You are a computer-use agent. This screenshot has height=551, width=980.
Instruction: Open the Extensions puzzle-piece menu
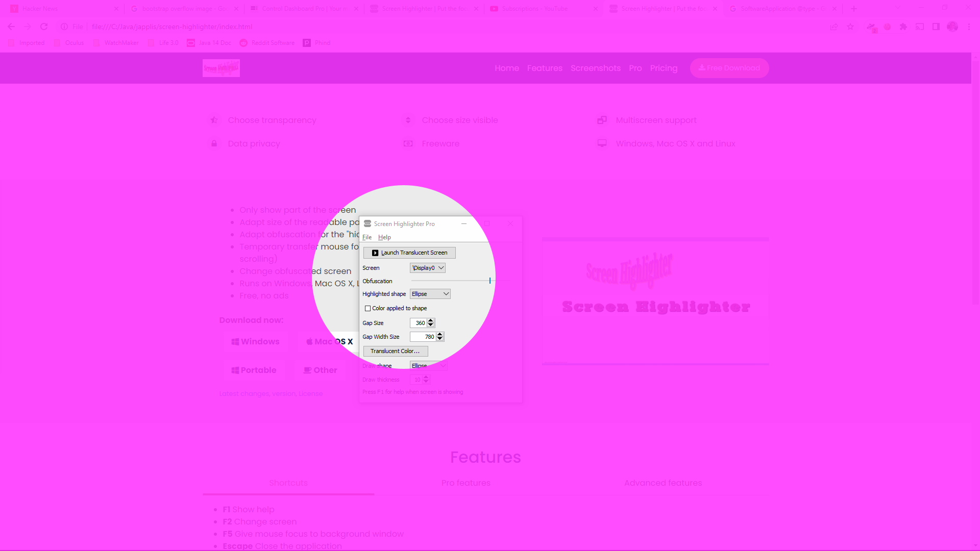point(903,27)
